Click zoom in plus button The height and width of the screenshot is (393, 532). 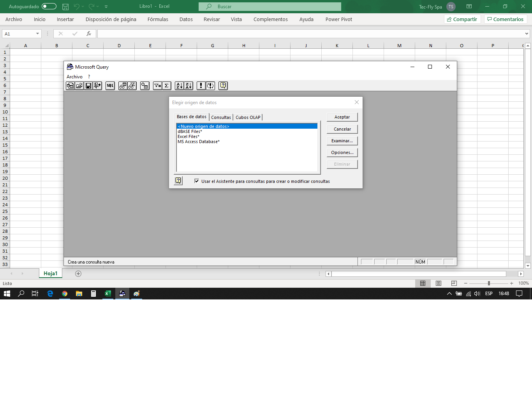click(x=511, y=283)
